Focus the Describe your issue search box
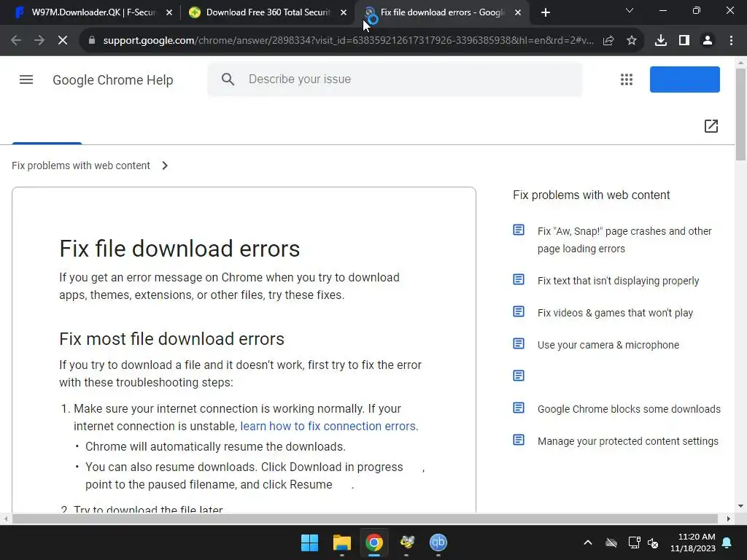 395,79
